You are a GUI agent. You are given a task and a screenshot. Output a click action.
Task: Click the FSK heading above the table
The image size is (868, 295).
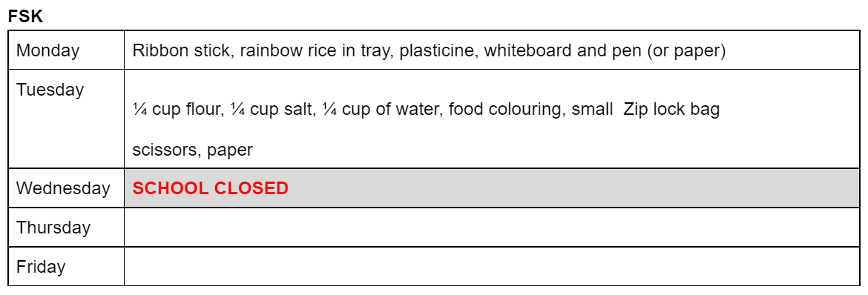(25, 16)
